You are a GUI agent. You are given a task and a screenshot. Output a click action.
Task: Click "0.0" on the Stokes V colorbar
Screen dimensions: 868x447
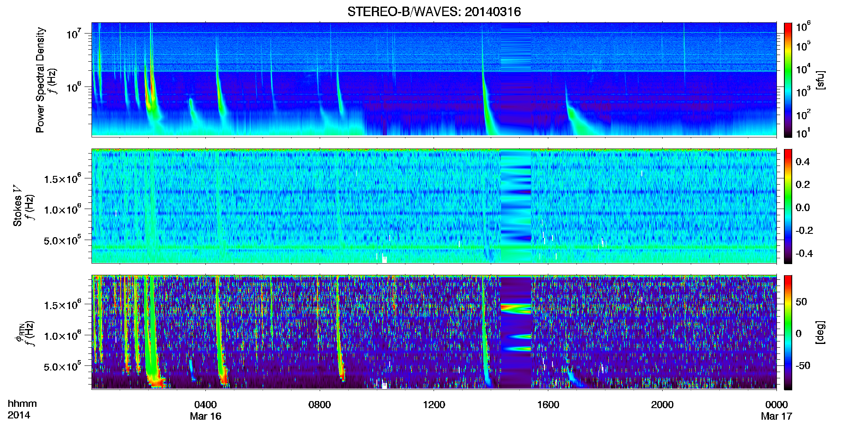(803, 208)
